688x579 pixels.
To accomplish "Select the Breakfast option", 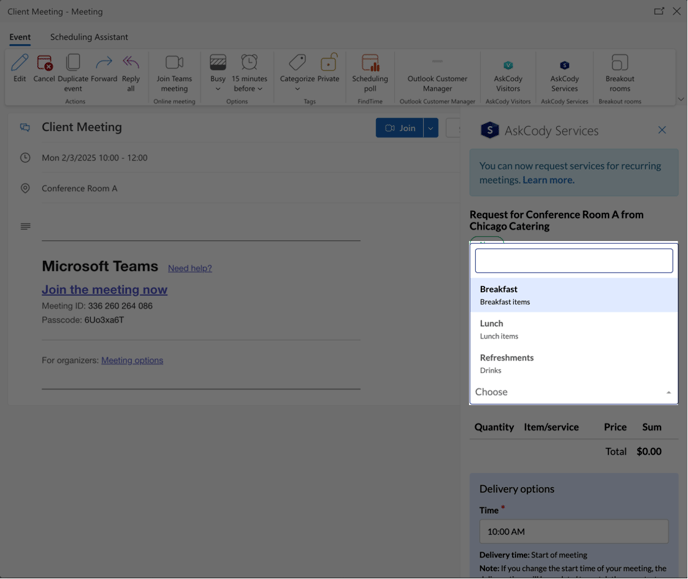I will point(573,295).
